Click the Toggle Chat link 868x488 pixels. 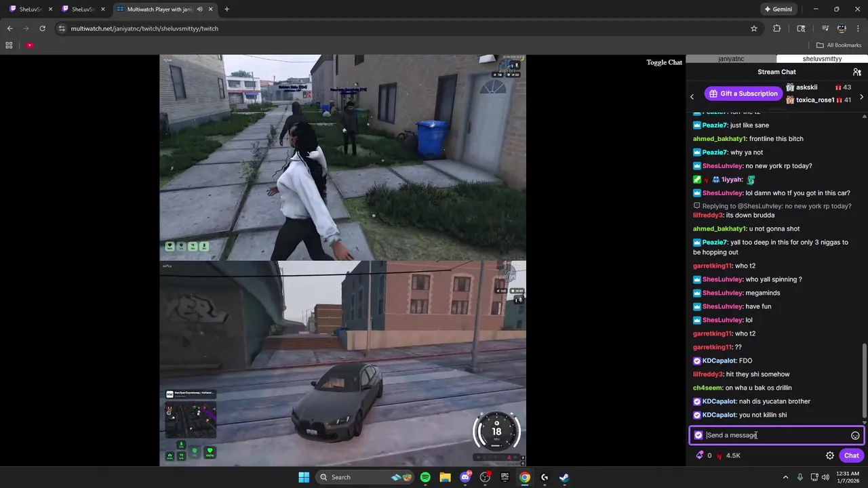pyautogui.click(x=664, y=62)
